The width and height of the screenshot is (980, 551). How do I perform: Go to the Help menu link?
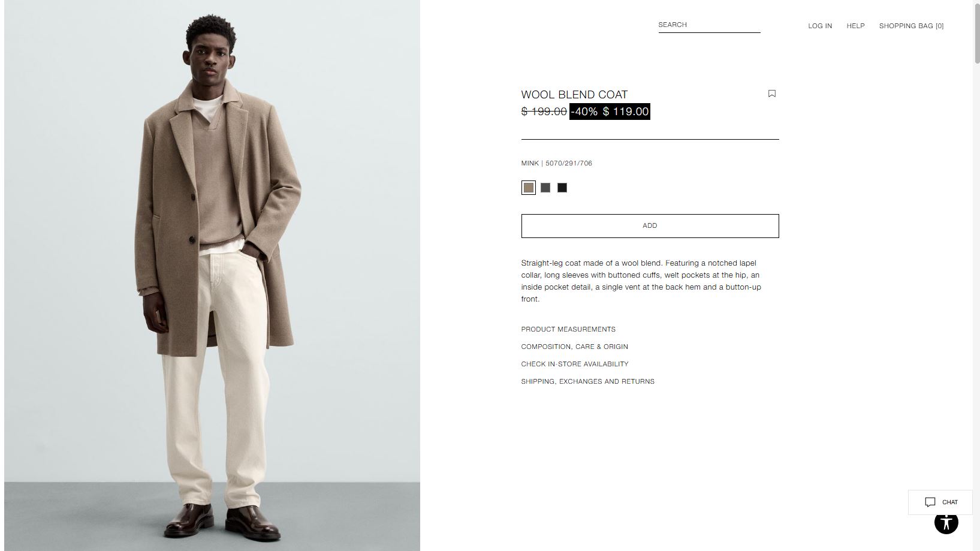855,26
